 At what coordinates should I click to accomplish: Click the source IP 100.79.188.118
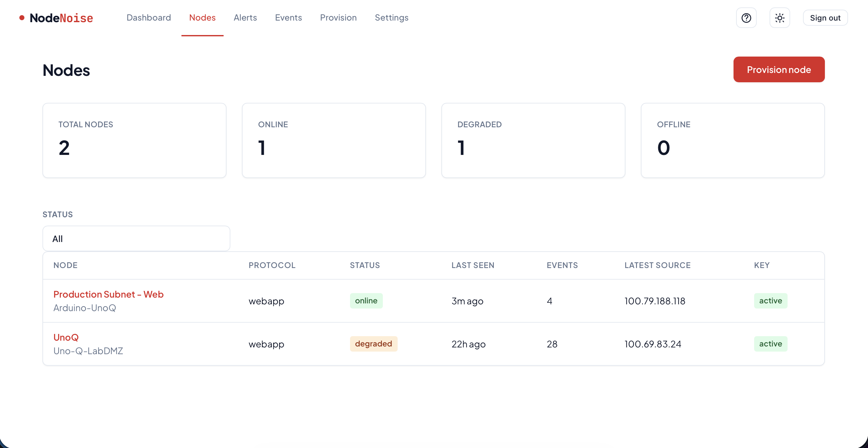(655, 301)
